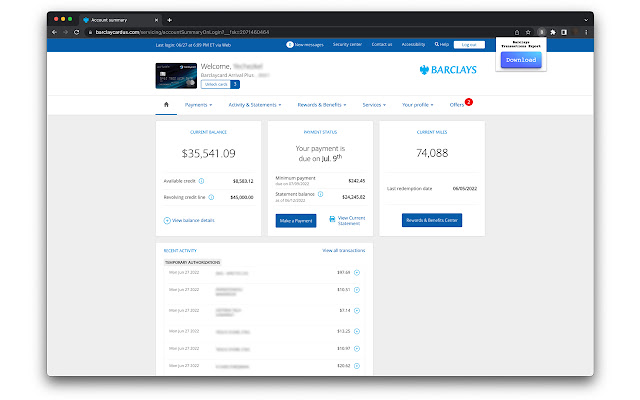
Task: Click the Barclays logo
Action: click(x=448, y=70)
